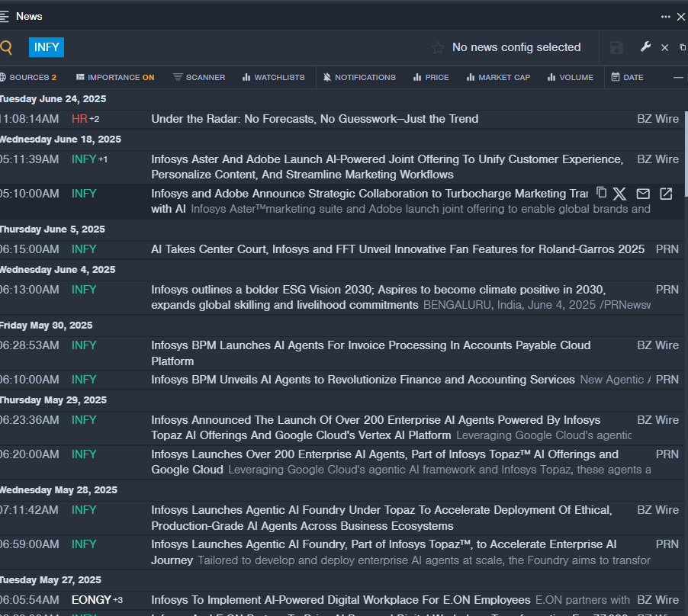Screen dimensions: 688x616
Task: Toggle NOTIFICATIONS bell filter
Action: (x=359, y=77)
